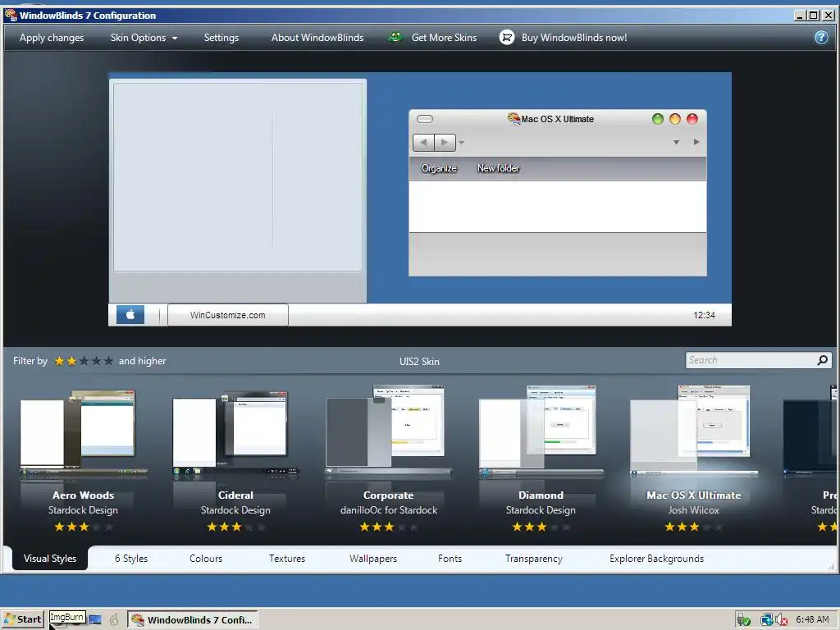
Task: Set rating filter to three stars
Action: click(84, 361)
